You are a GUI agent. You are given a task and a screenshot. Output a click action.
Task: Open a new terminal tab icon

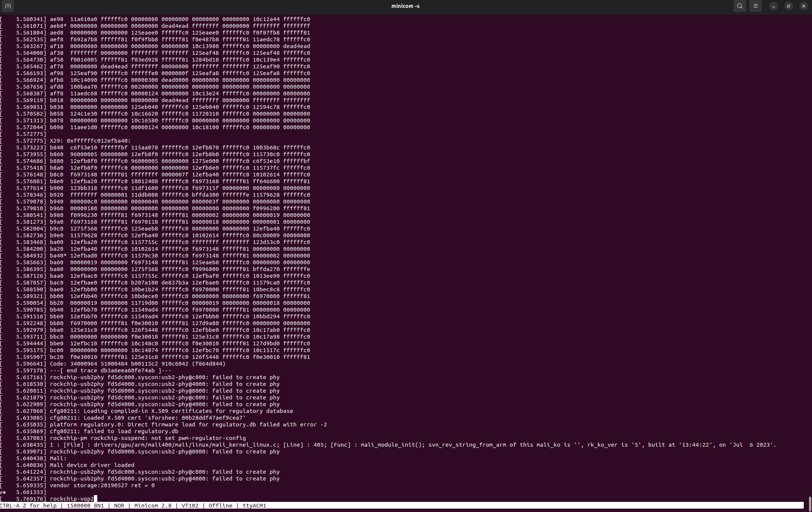tap(8, 6)
